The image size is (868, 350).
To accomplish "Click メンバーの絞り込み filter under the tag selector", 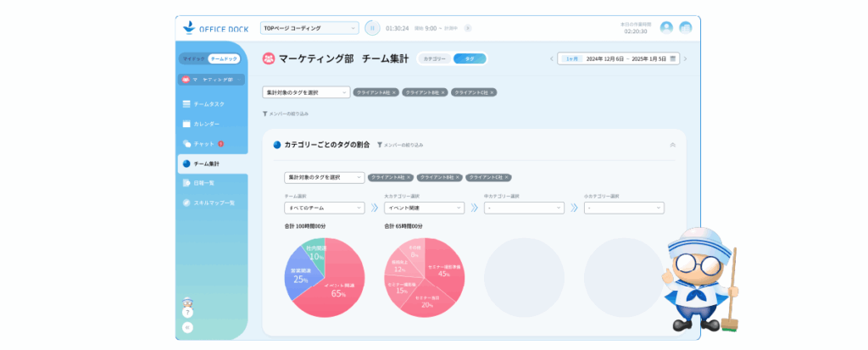I will pyautogui.click(x=286, y=114).
